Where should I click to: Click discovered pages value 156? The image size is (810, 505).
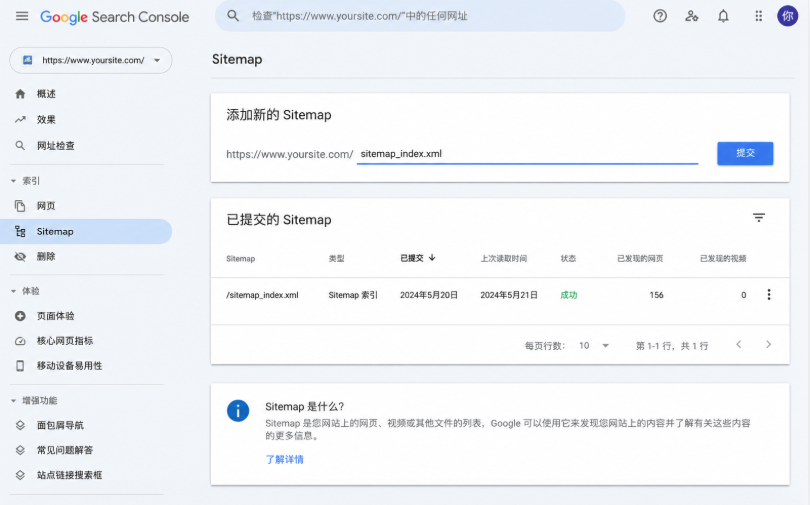pyautogui.click(x=657, y=295)
